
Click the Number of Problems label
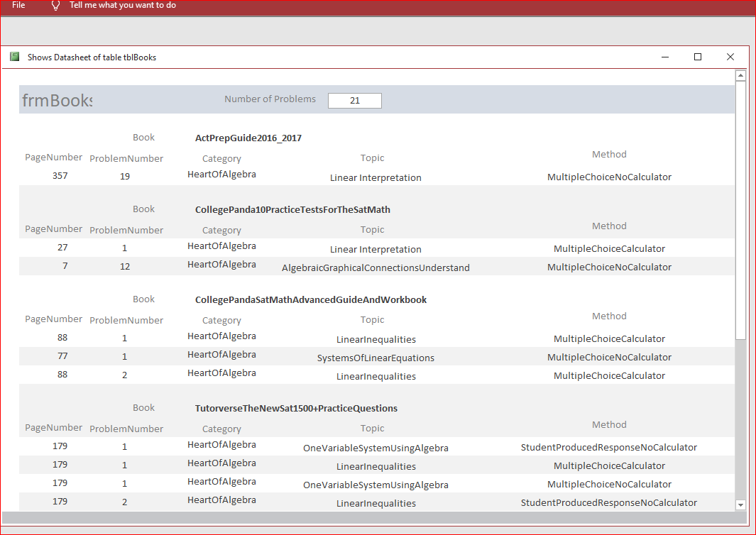coord(270,99)
